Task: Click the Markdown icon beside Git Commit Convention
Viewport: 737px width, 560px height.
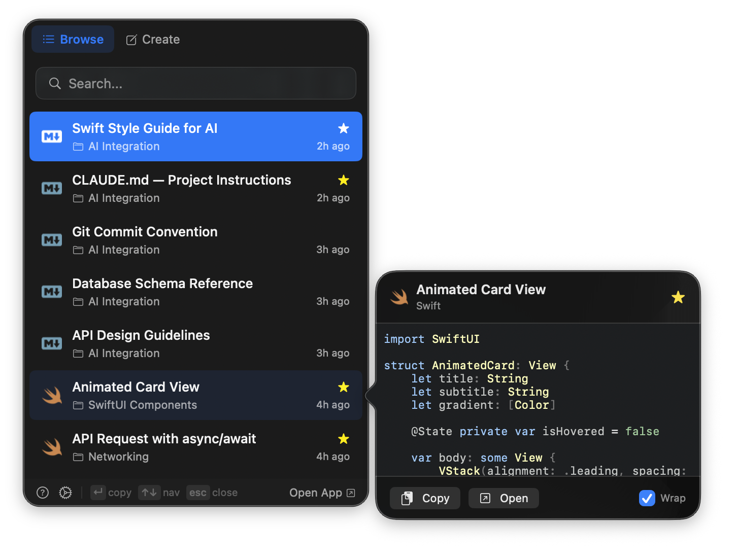Action: tap(52, 240)
